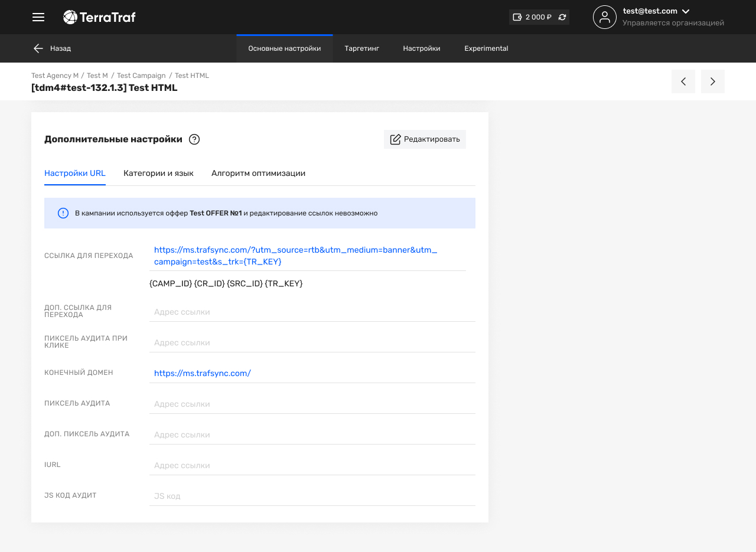Expand the test@test.com account dropdown

[686, 11]
